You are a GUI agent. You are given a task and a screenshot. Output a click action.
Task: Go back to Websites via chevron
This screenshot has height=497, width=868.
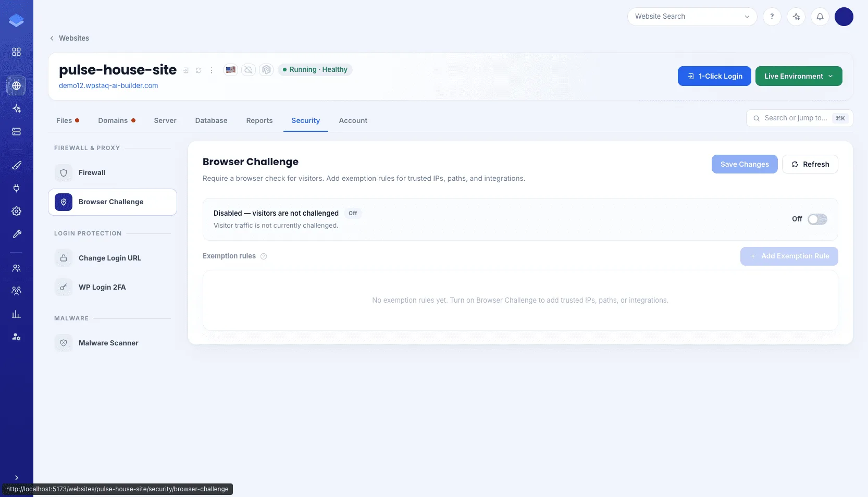(52, 38)
